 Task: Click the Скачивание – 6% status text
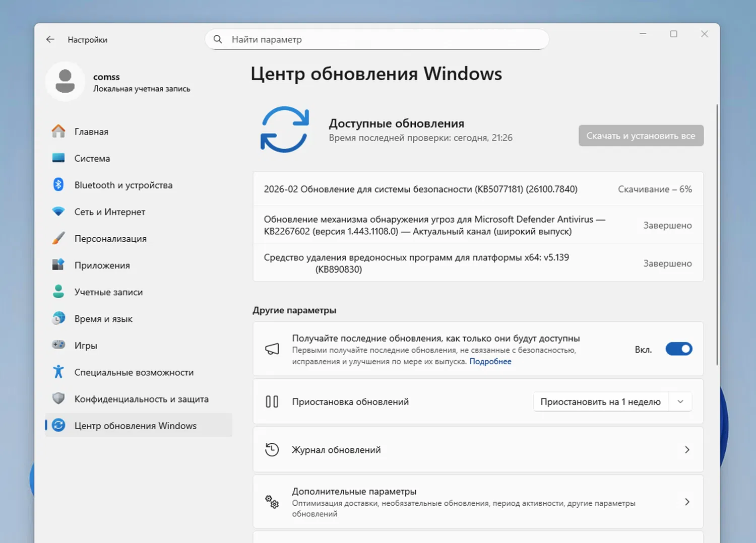(655, 189)
